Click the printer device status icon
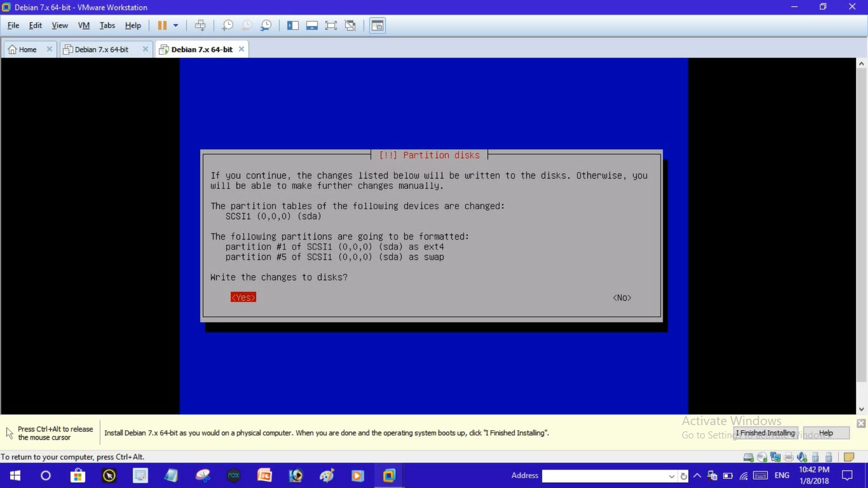Image resolution: width=868 pixels, height=488 pixels. point(789,457)
